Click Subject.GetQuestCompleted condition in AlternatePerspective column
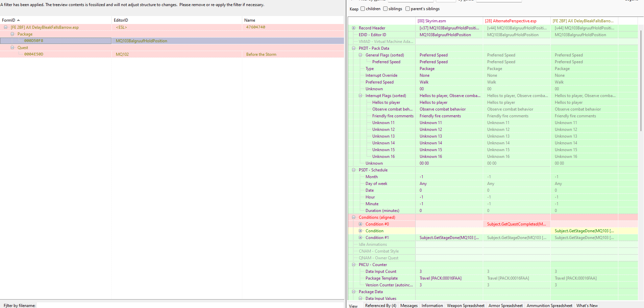This screenshot has width=644, height=308. tap(517, 224)
